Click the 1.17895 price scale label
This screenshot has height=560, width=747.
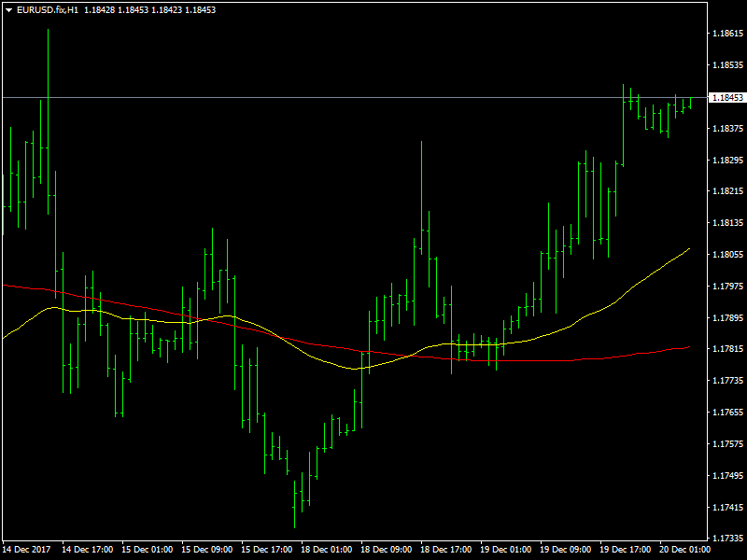pos(727,317)
